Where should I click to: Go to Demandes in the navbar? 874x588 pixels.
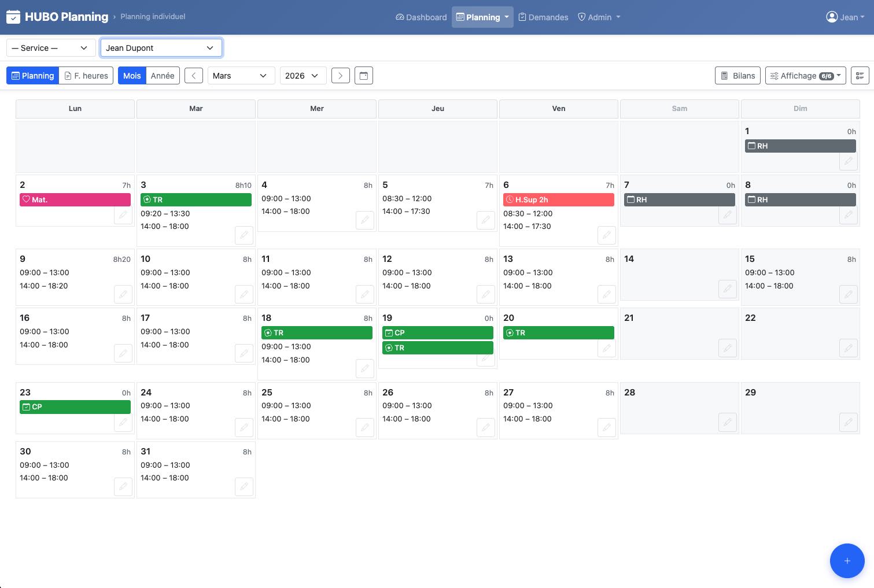point(543,17)
